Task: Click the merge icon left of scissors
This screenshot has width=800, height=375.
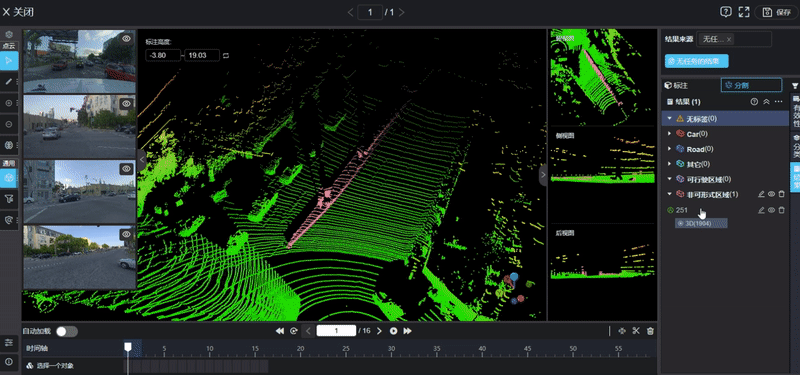Action: 621,331
